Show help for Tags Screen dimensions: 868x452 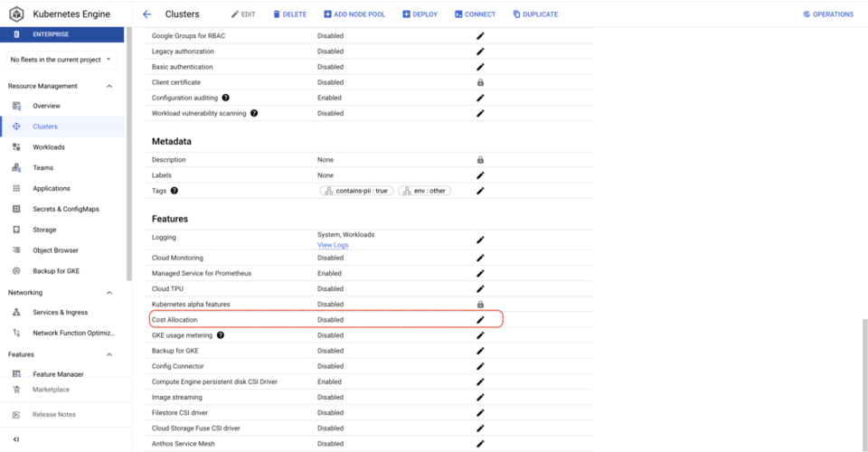[175, 191]
